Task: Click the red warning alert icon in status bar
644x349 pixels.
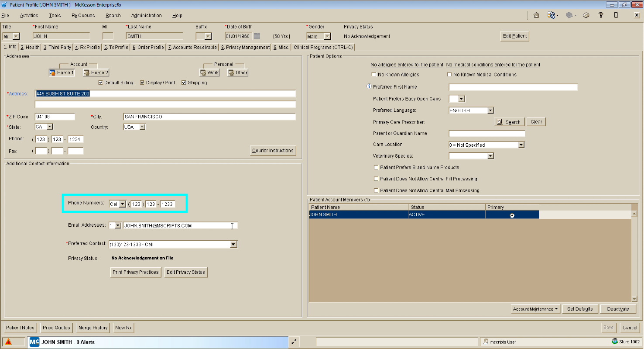Action: point(9,342)
